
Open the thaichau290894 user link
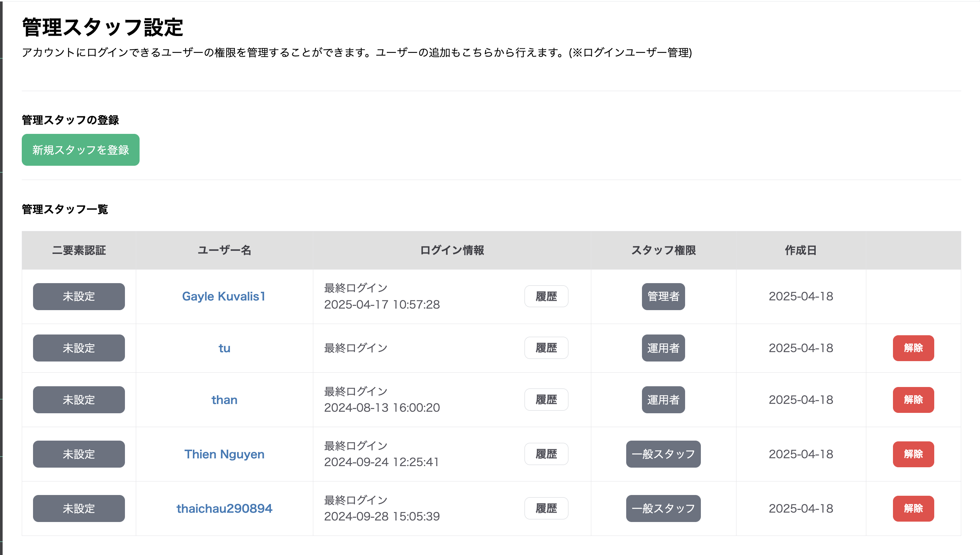[224, 508]
